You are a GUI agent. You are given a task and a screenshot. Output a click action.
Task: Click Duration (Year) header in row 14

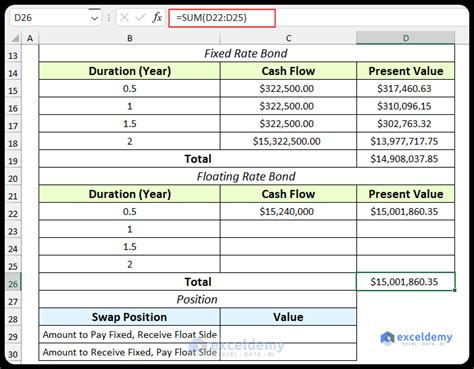point(130,71)
